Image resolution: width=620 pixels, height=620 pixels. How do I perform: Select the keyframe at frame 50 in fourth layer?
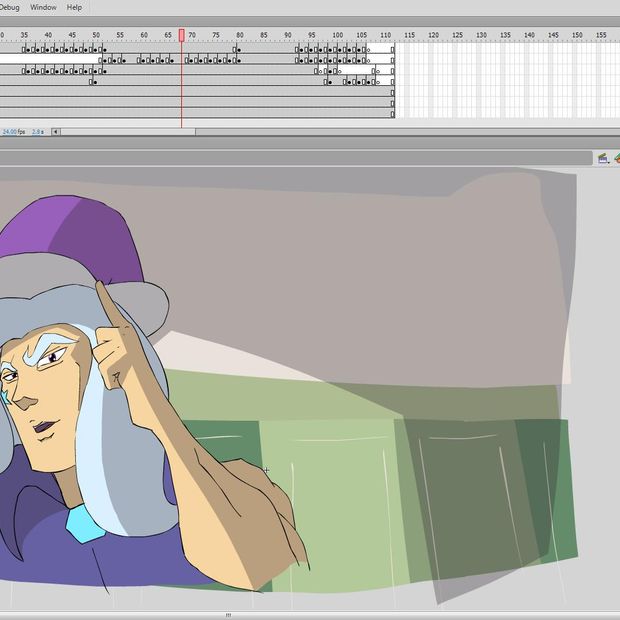click(x=93, y=82)
